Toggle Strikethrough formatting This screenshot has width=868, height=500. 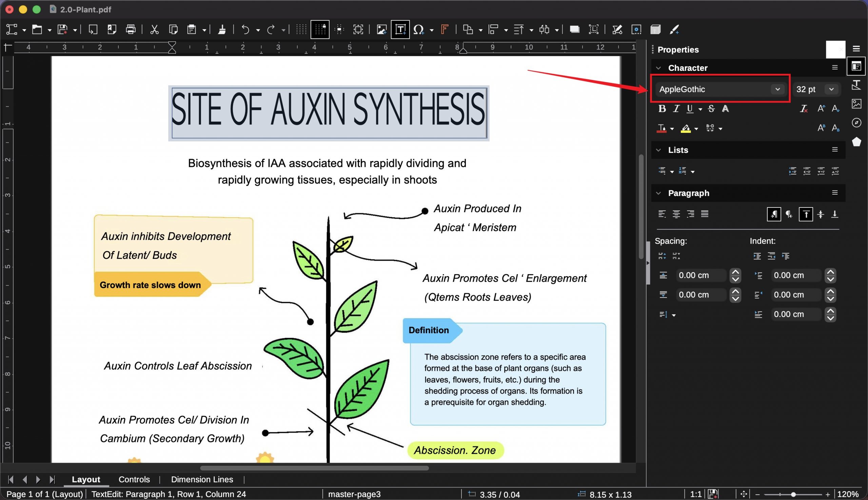[x=711, y=109]
